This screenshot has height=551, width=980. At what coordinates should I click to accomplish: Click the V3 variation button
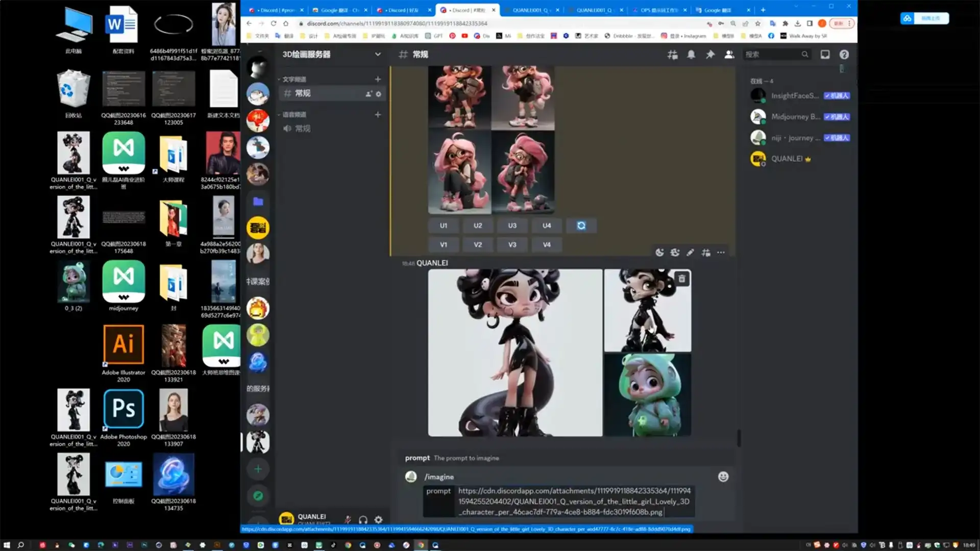pyautogui.click(x=512, y=244)
